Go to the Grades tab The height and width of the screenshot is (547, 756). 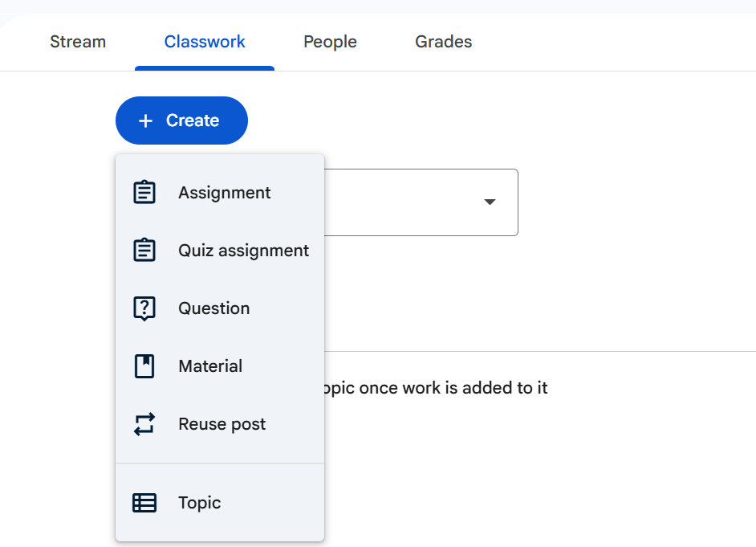[443, 42]
